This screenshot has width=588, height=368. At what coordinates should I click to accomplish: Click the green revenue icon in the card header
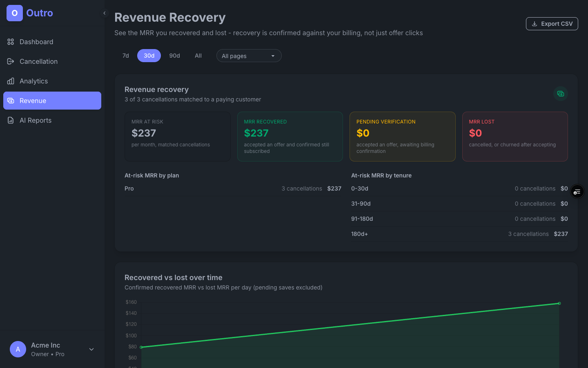tap(561, 94)
